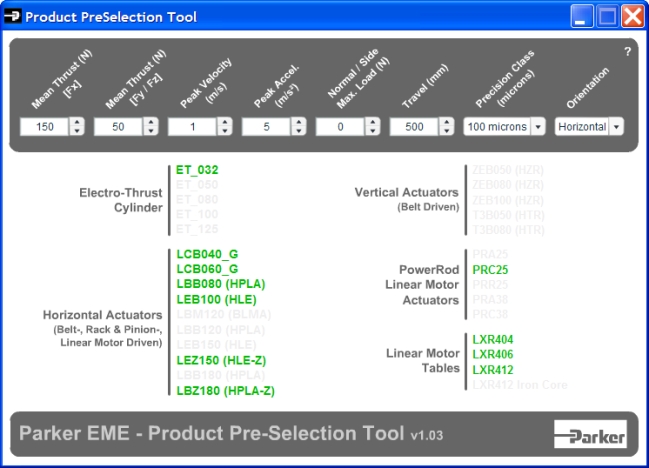Viewport: 649px width, 468px height.
Task: Click the greyed-out PRA38 entry
Action: (x=490, y=300)
